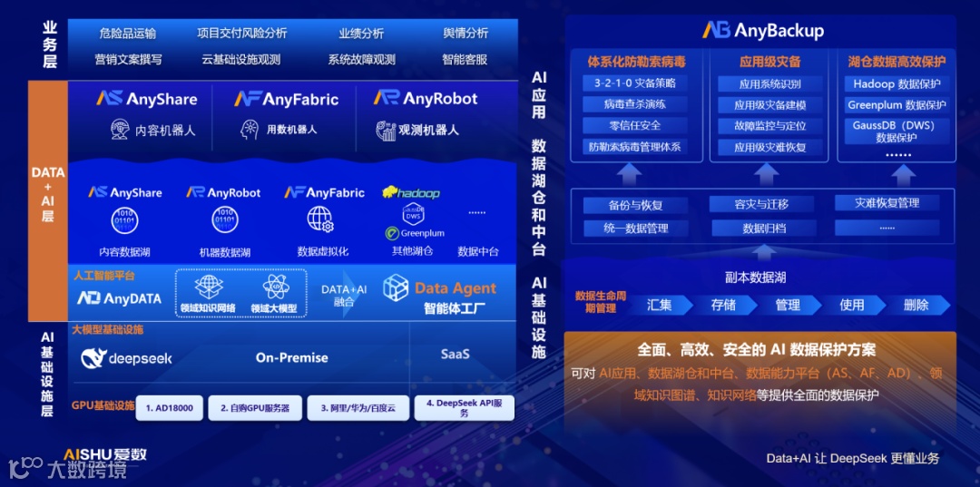Click the 应用系统识别 item
980x487 pixels.
pyautogui.click(x=770, y=84)
